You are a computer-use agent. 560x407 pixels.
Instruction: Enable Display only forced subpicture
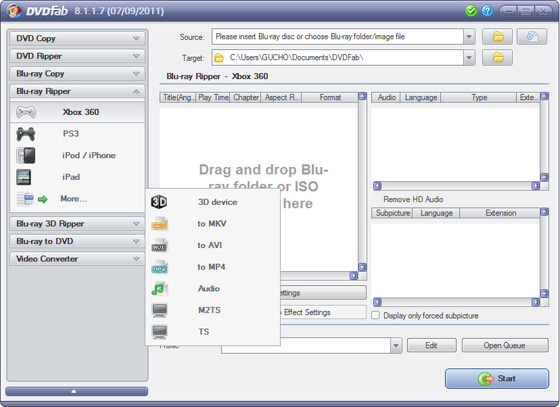375,316
